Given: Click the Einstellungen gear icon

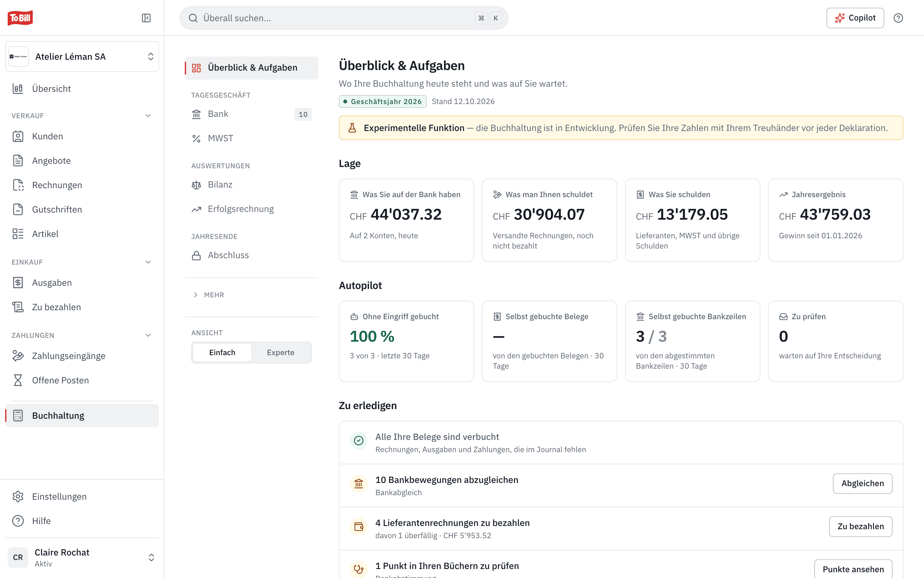Looking at the screenshot, I should coord(18,496).
